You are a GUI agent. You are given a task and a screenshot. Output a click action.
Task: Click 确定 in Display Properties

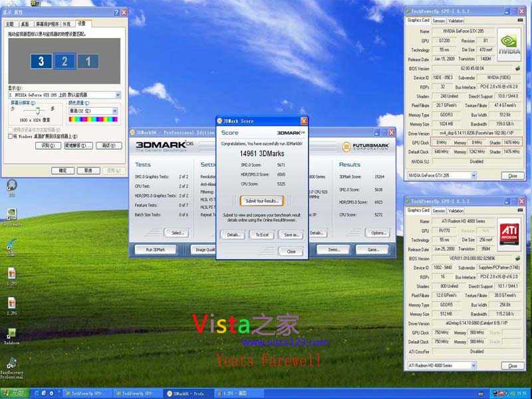63,170
